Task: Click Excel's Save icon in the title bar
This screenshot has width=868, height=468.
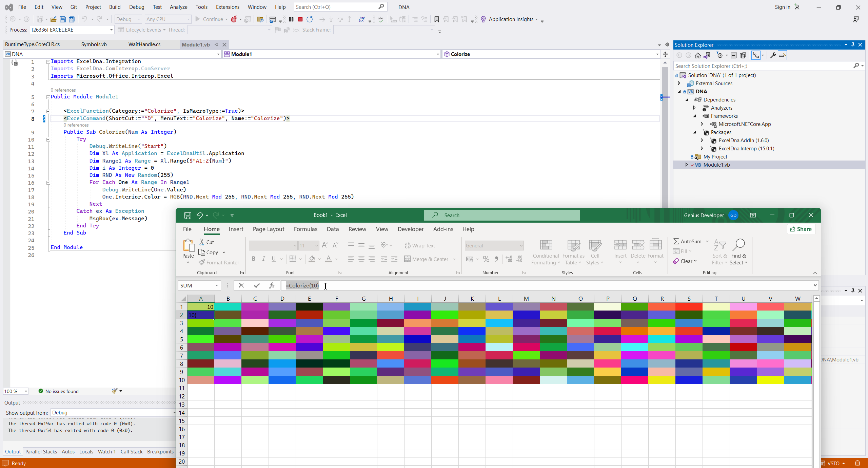Action: (188, 215)
